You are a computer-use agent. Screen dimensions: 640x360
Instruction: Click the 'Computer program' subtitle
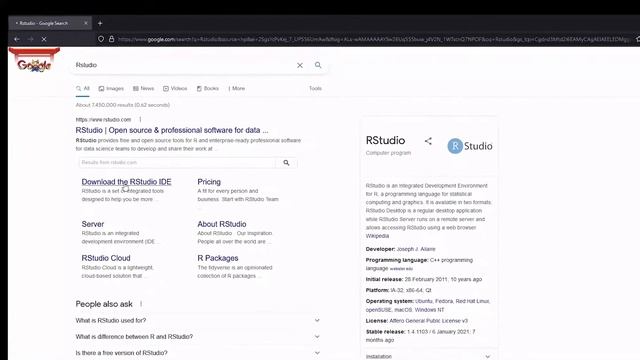coord(388,153)
